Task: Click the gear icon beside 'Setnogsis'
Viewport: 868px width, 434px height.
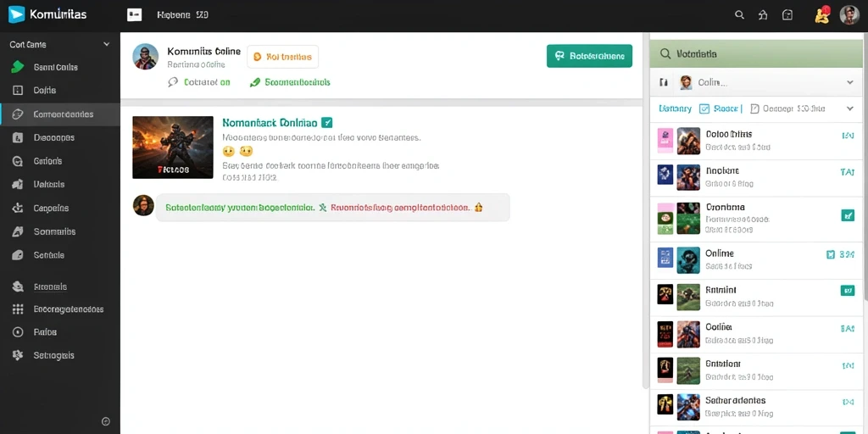Action: pos(18,355)
